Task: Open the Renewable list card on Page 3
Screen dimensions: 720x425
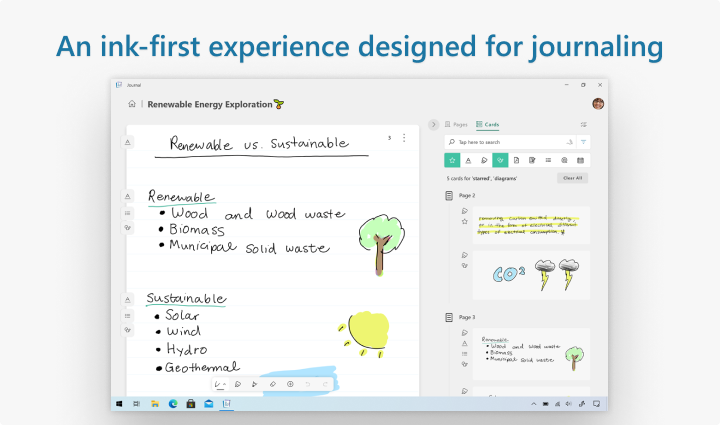Action: click(531, 354)
